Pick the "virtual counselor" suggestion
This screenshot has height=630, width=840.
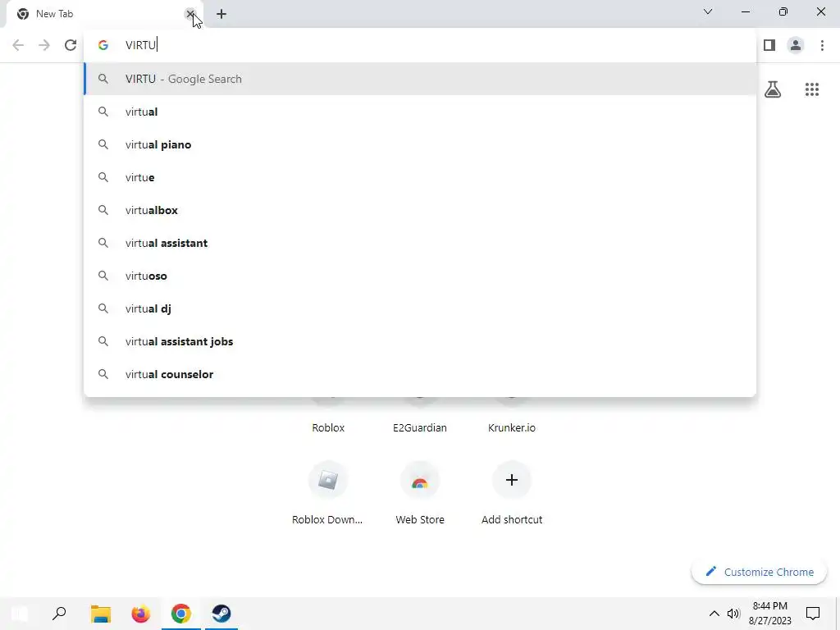(420, 374)
